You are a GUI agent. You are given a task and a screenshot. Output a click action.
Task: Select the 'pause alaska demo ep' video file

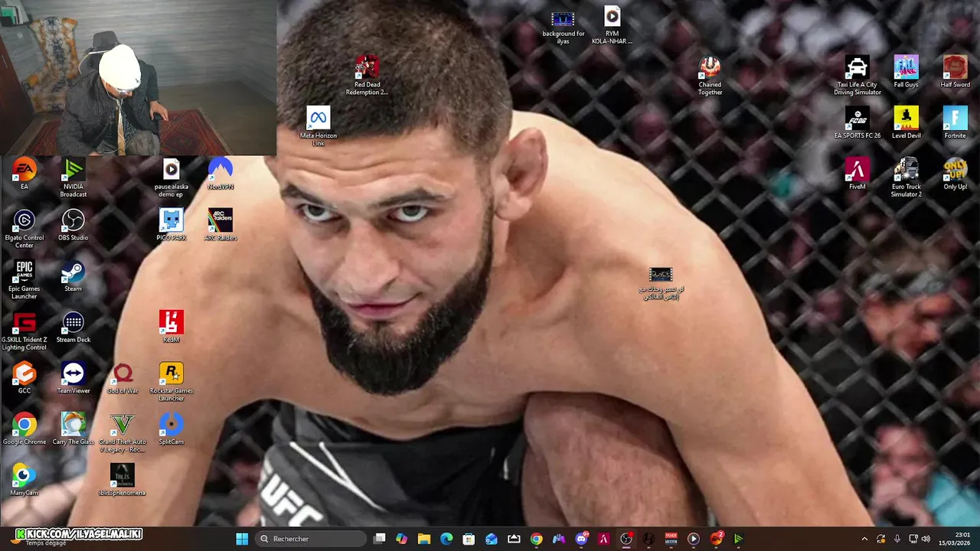[171, 178]
